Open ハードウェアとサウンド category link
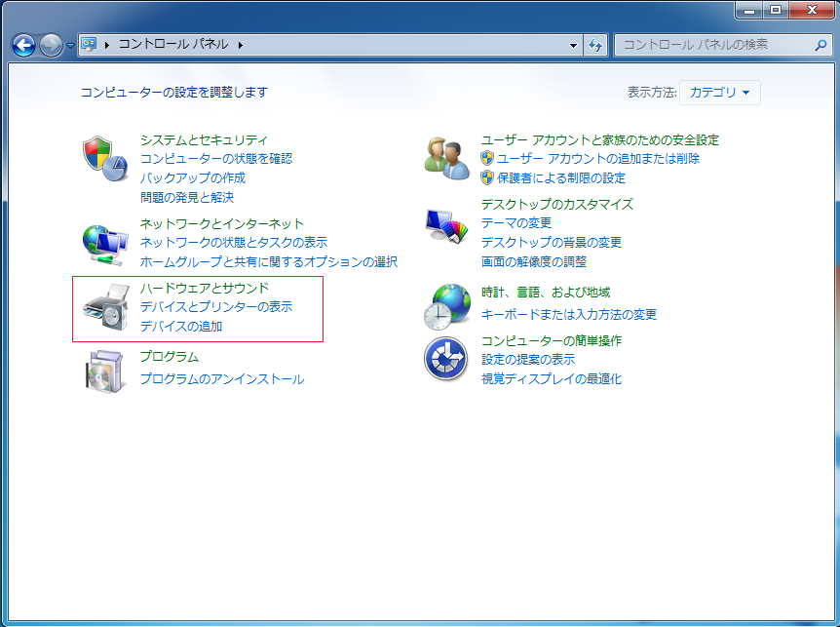The width and height of the screenshot is (840, 627). click(x=204, y=288)
